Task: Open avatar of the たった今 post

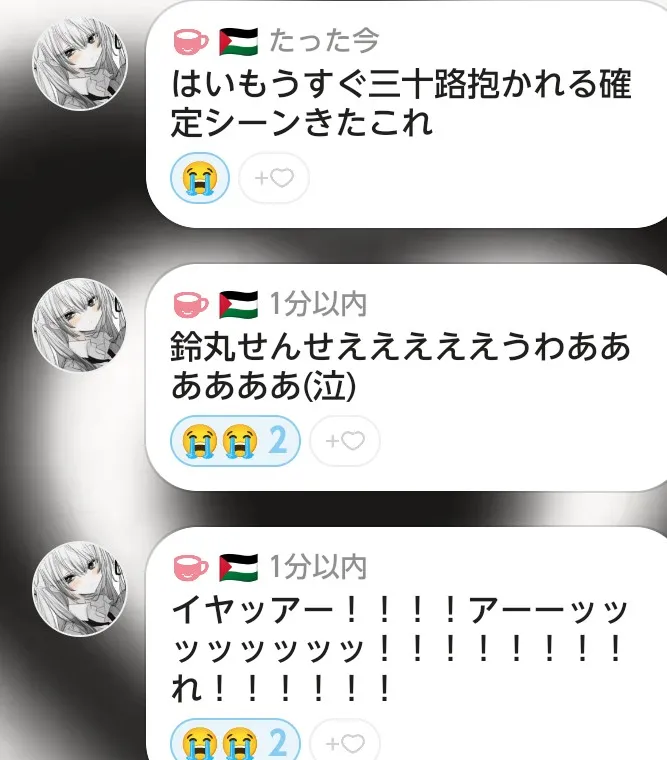Action: (x=79, y=64)
